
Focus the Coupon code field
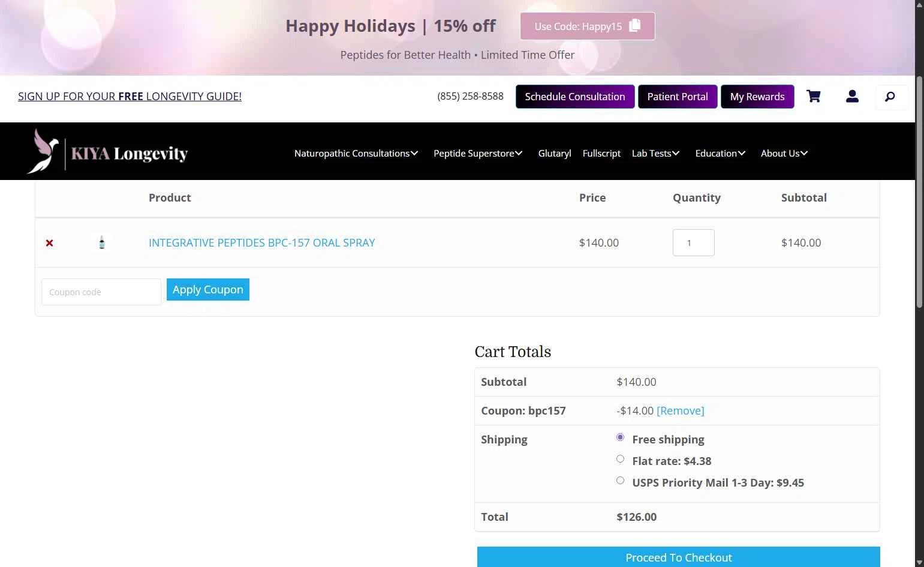pos(101,292)
